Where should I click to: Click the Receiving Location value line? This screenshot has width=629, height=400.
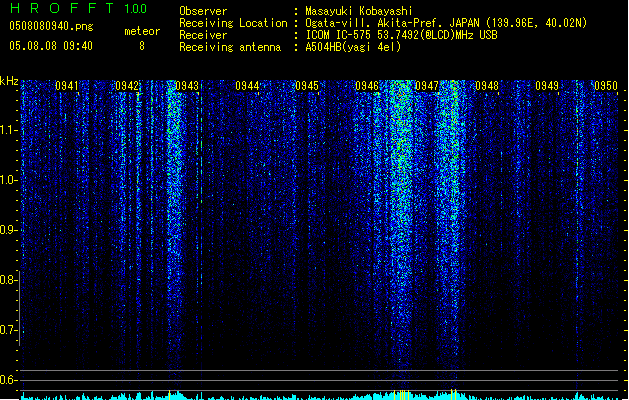point(446,23)
